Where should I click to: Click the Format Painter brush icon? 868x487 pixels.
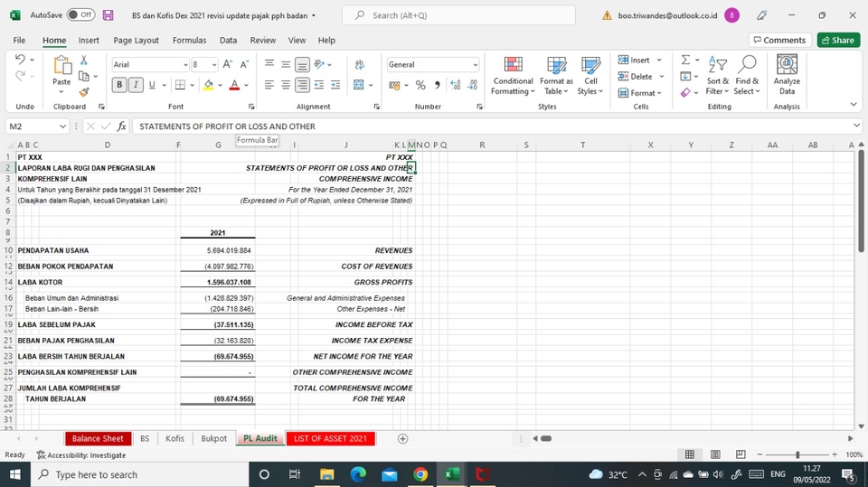tap(84, 92)
